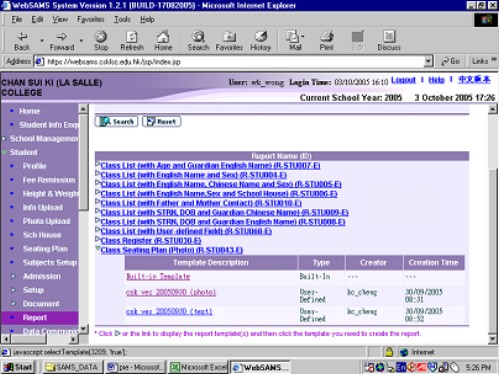Open the Edit menu

click(37, 19)
